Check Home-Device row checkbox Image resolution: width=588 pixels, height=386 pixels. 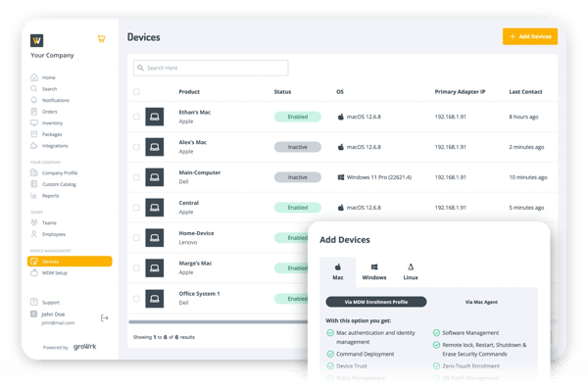coord(136,238)
